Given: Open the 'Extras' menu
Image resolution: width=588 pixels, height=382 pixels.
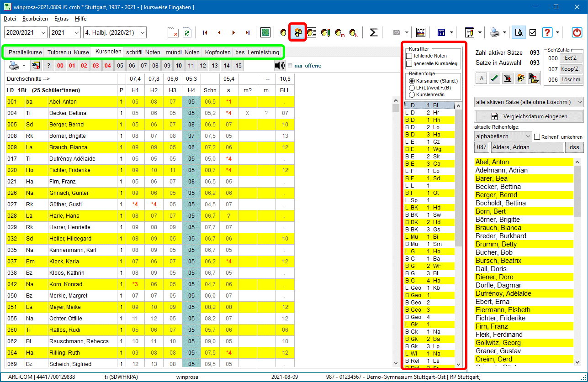Looking at the screenshot, I should 61,19.
